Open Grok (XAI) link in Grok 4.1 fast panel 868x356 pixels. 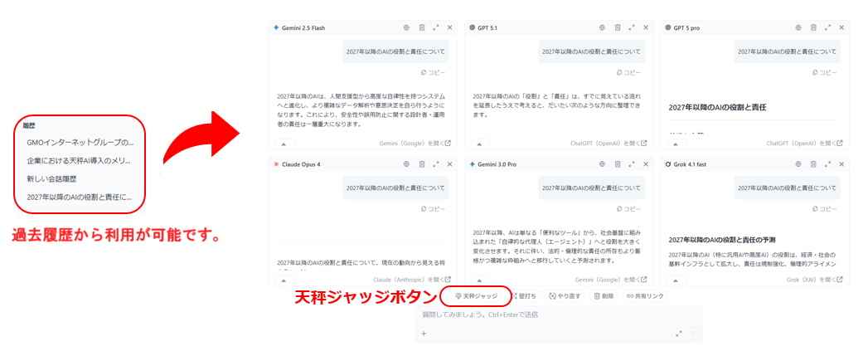[815, 280]
